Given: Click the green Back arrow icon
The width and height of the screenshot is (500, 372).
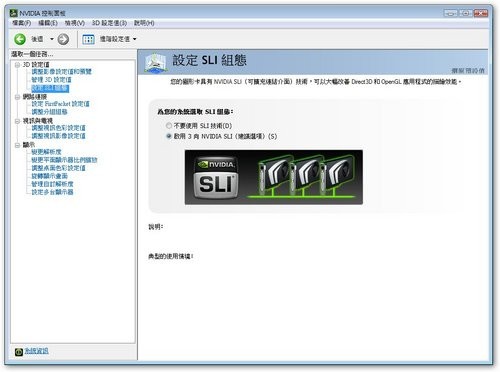Looking at the screenshot, I should (20, 39).
